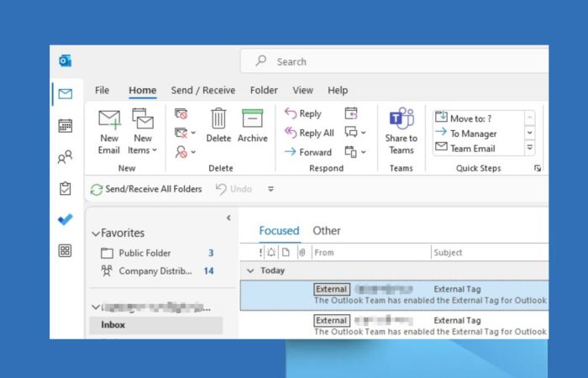Open the Junk dropdown
Image resolution: width=588 pixels, height=378 pixels.
coord(186,152)
